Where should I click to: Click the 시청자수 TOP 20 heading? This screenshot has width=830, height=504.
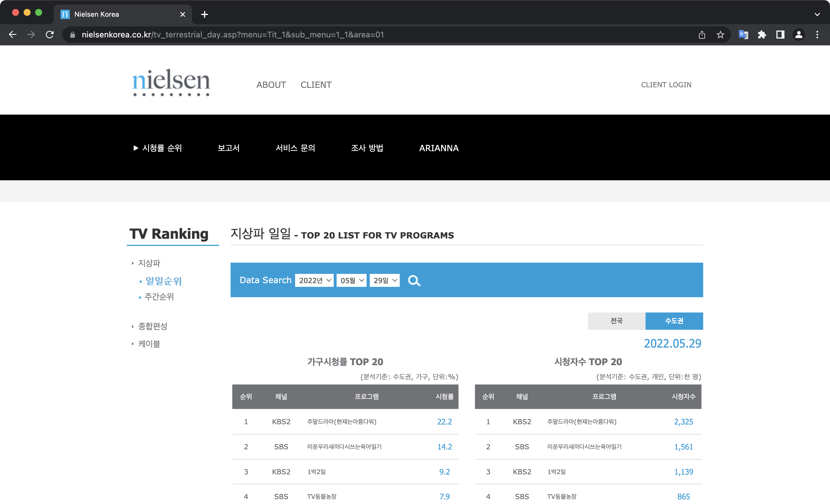tap(588, 362)
